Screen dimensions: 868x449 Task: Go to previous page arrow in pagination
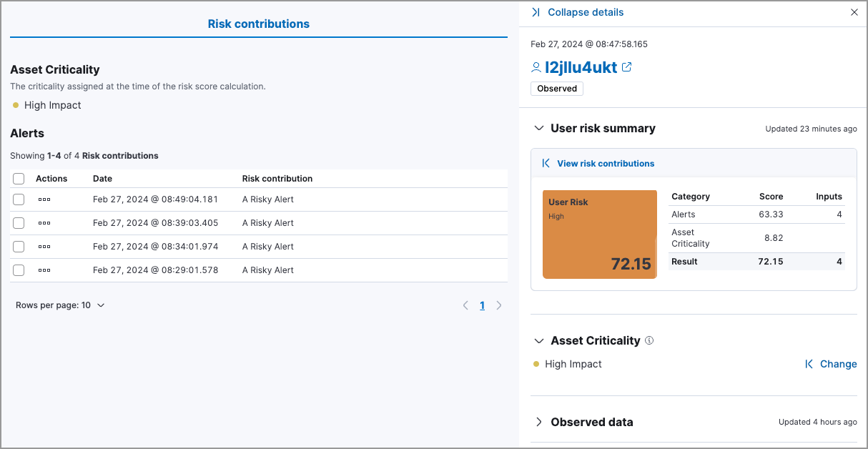465,305
